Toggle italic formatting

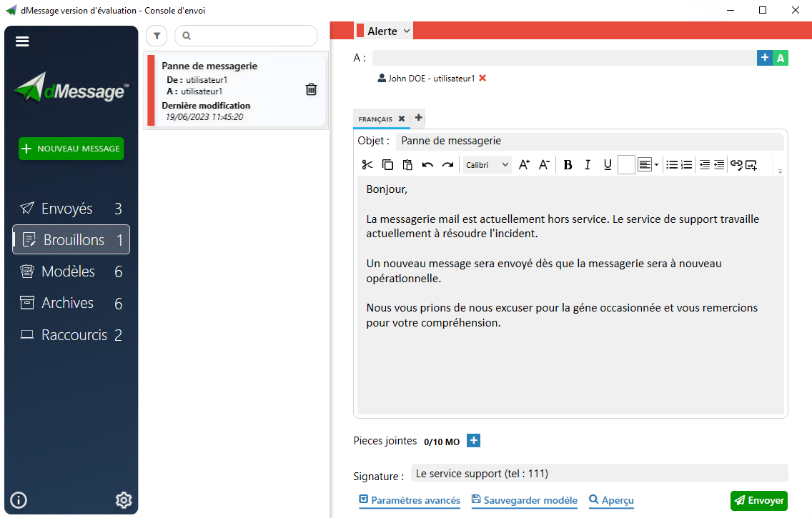coord(587,164)
